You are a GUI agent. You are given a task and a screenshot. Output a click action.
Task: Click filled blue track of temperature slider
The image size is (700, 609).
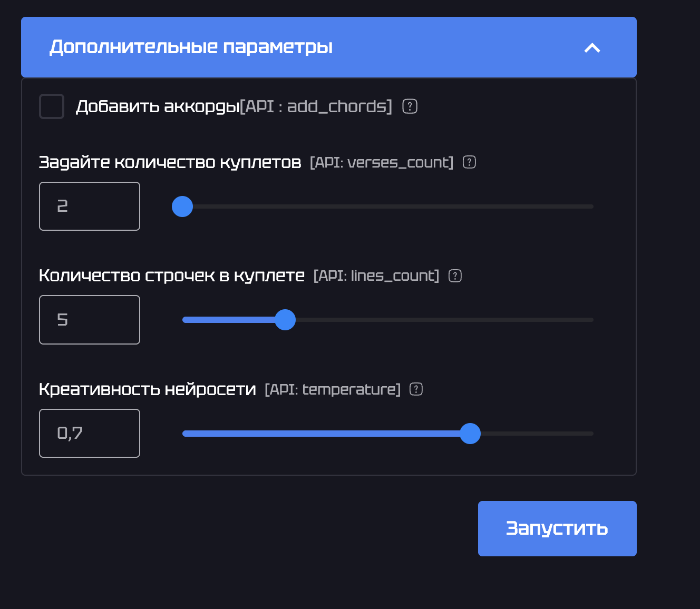click(x=321, y=434)
